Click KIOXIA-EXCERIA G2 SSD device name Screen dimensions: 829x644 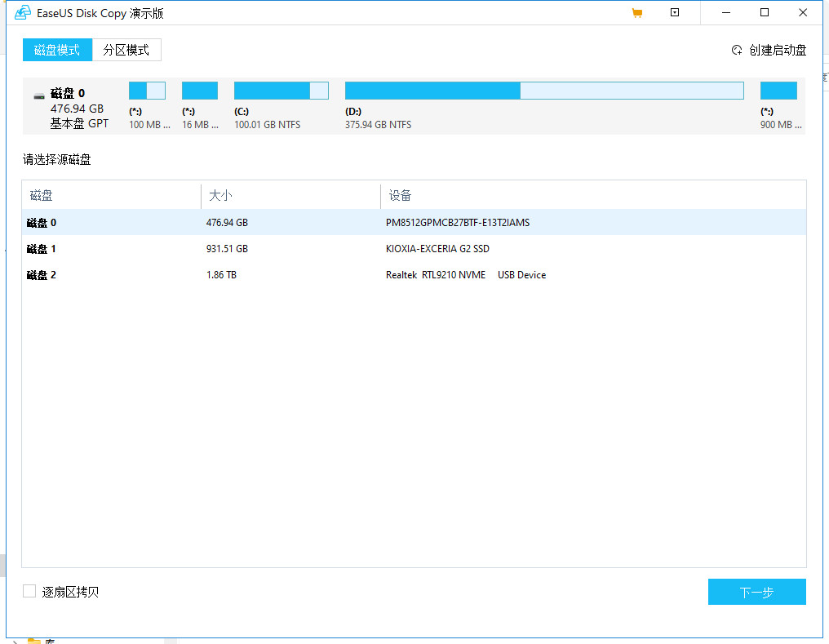(x=437, y=248)
